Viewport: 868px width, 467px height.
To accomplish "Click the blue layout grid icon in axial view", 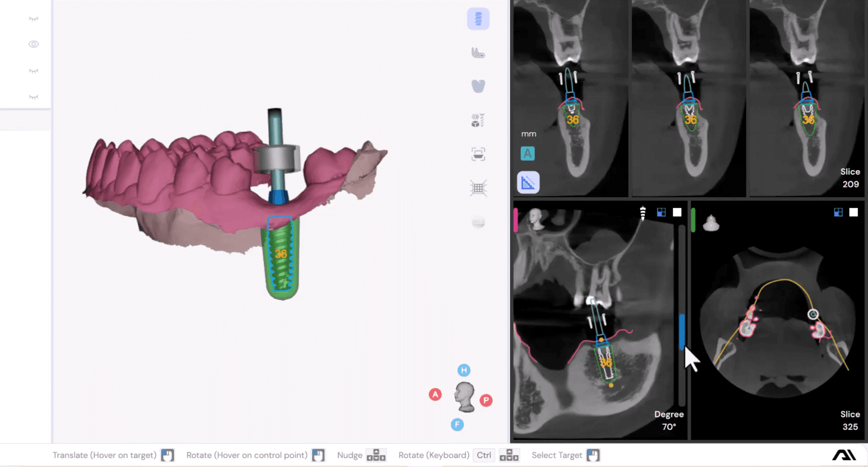I will point(838,213).
